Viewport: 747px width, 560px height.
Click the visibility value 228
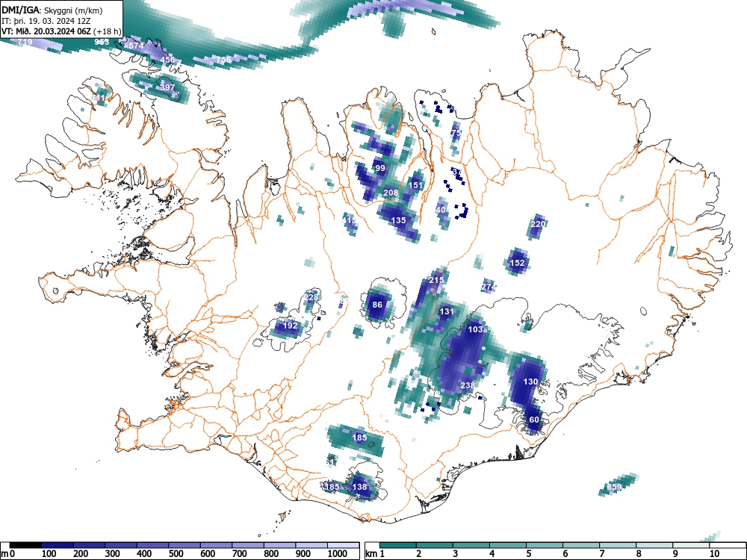point(311,298)
